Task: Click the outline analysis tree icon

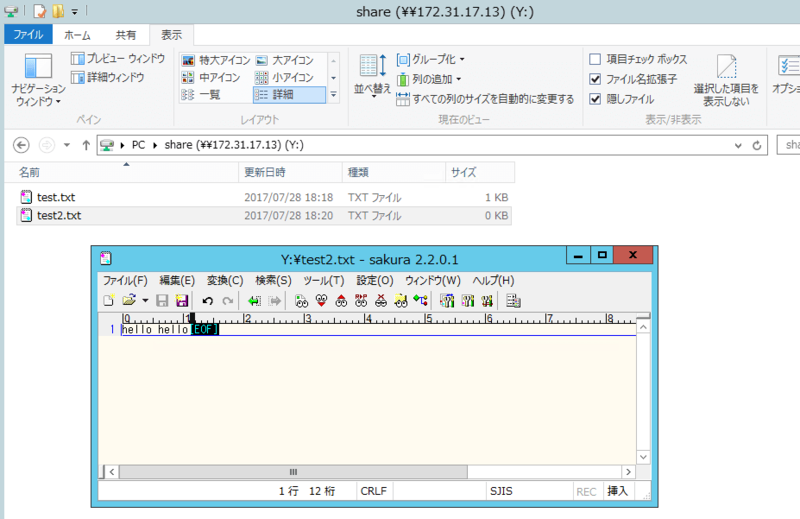Action: pos(420,301)
